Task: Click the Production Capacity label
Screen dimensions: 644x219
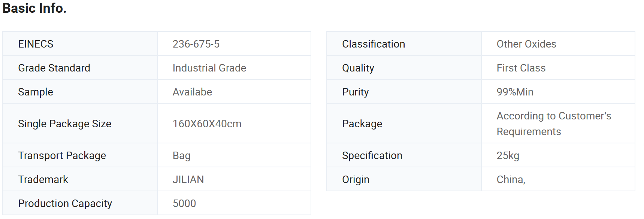Action: tap(65, 204)
